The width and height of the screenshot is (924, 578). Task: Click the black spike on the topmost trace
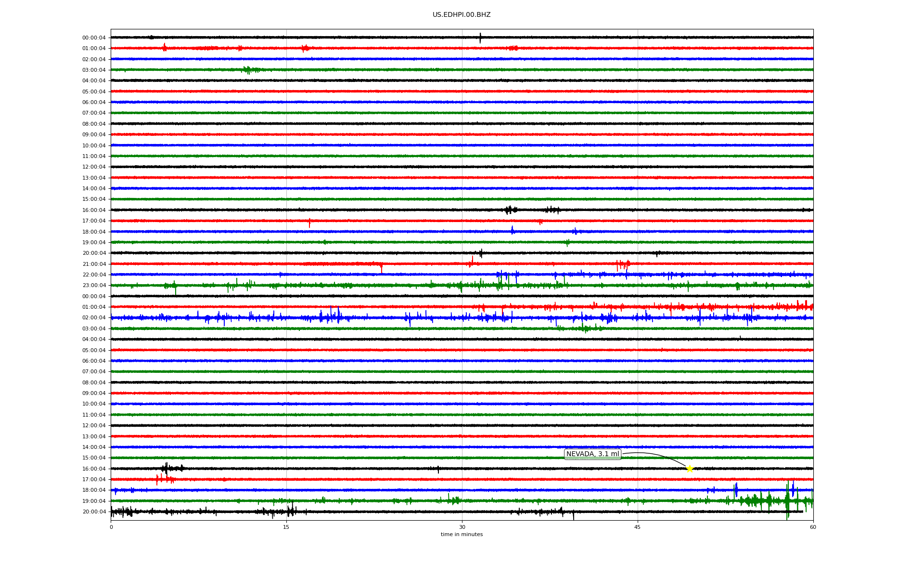(x=480, y=38)
